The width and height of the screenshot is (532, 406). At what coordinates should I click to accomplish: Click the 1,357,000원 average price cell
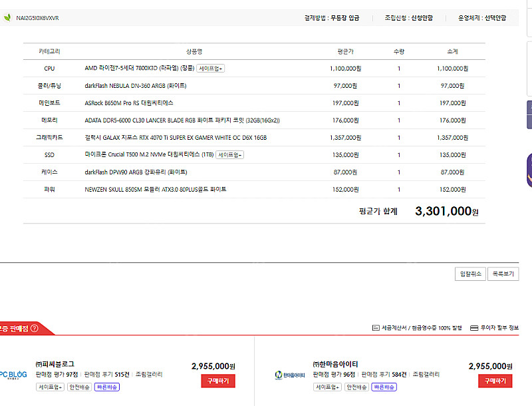(x=345, y=138)
